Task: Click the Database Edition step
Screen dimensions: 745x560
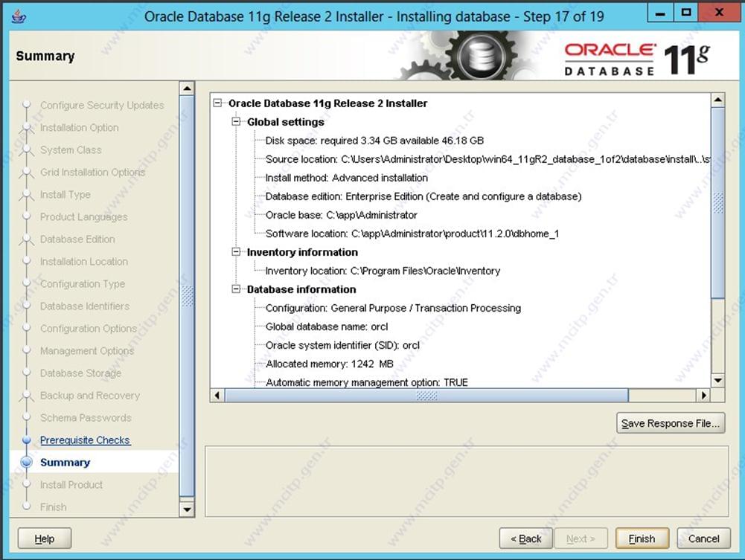Action: click(77, 239)
